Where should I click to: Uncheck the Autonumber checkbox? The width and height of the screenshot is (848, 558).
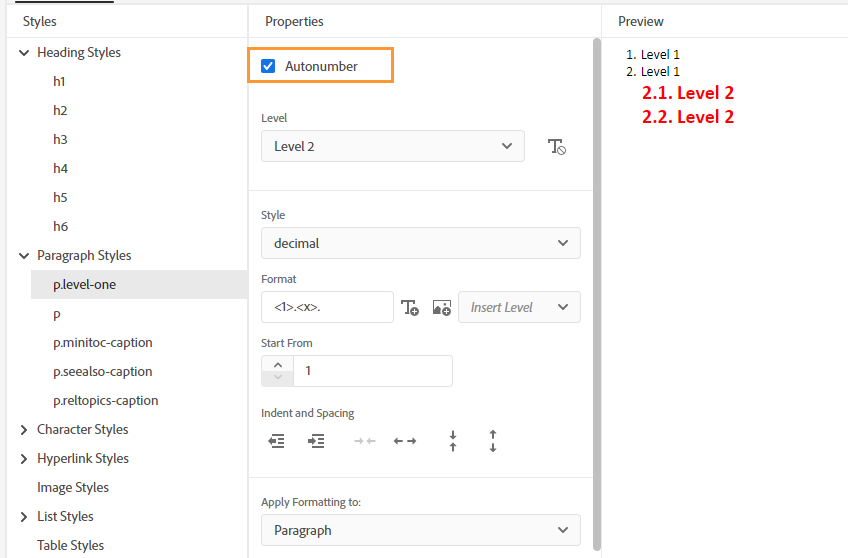(268, 66)
